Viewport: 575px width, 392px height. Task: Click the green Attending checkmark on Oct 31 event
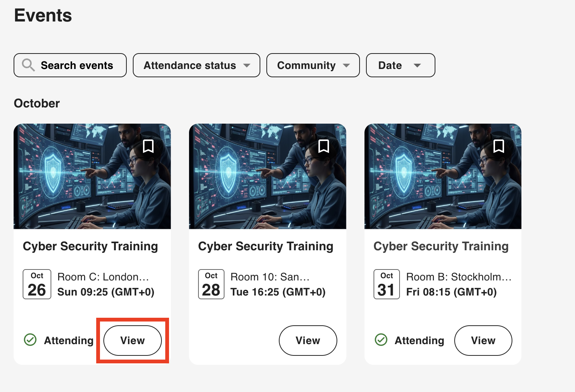point(381,340)
